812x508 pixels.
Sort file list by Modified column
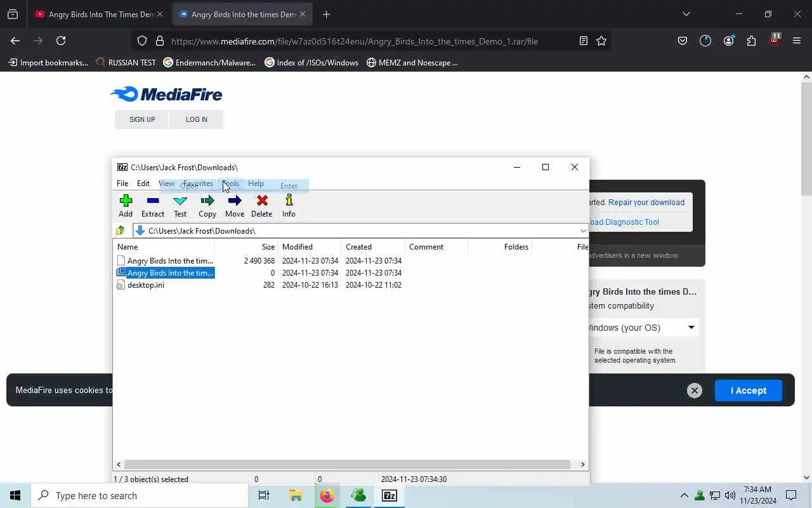pos(310,247)
